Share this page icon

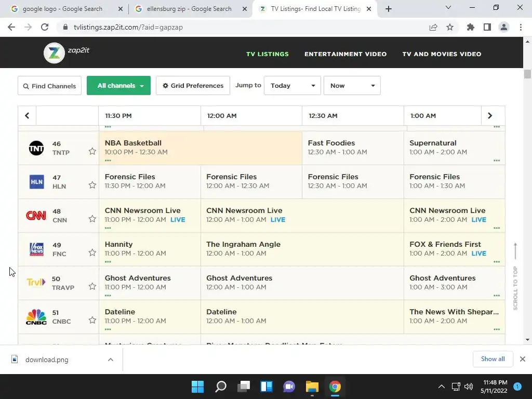click(x=433, y=27)
